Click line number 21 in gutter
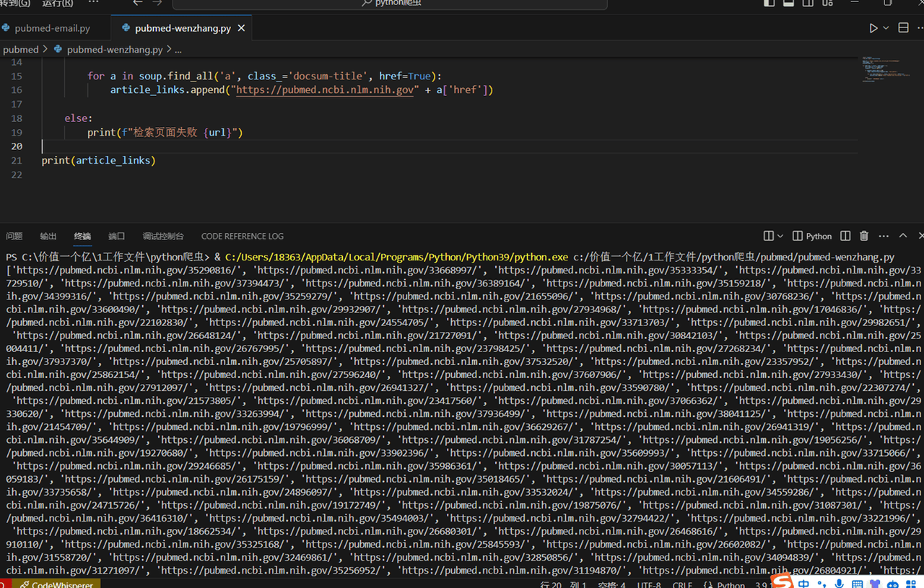The image size is (924, 588). coord(17,160)
